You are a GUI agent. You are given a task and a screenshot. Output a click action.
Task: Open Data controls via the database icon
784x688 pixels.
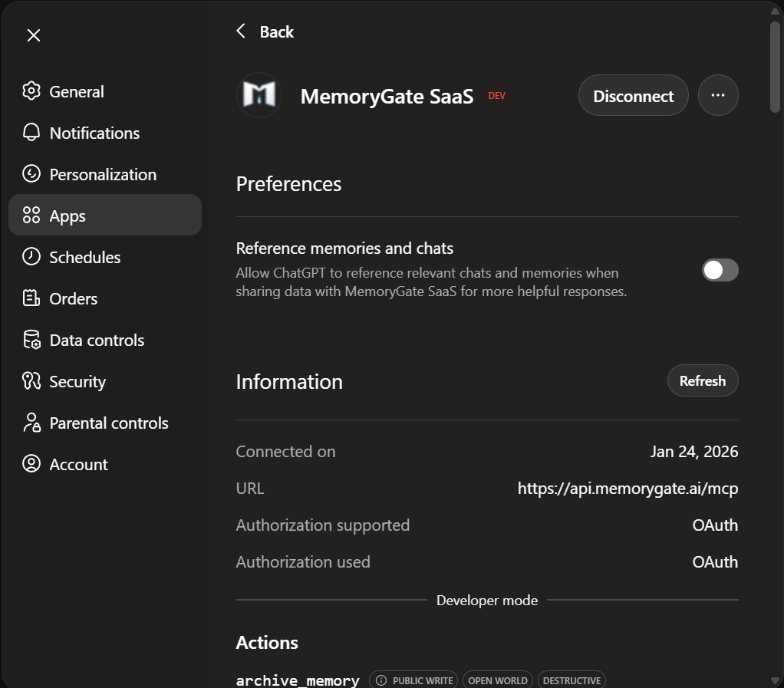31,340
